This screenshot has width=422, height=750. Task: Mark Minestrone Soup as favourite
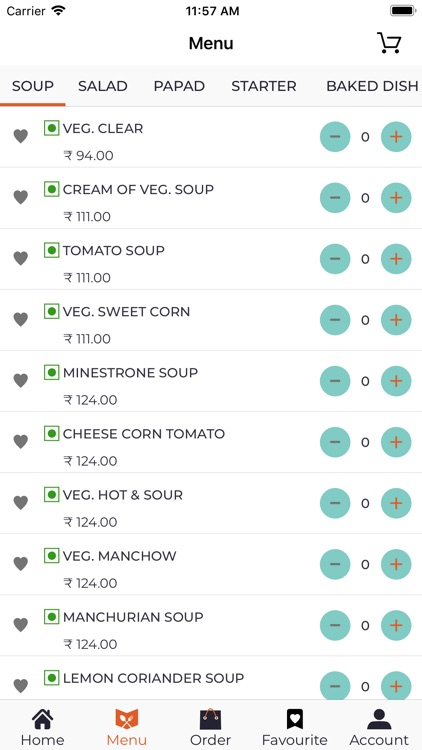click(21, 381)
